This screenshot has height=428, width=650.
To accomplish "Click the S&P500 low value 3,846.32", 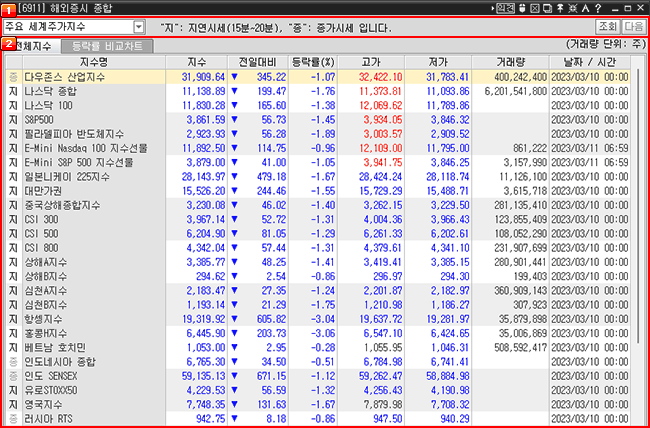I will 450,120.
